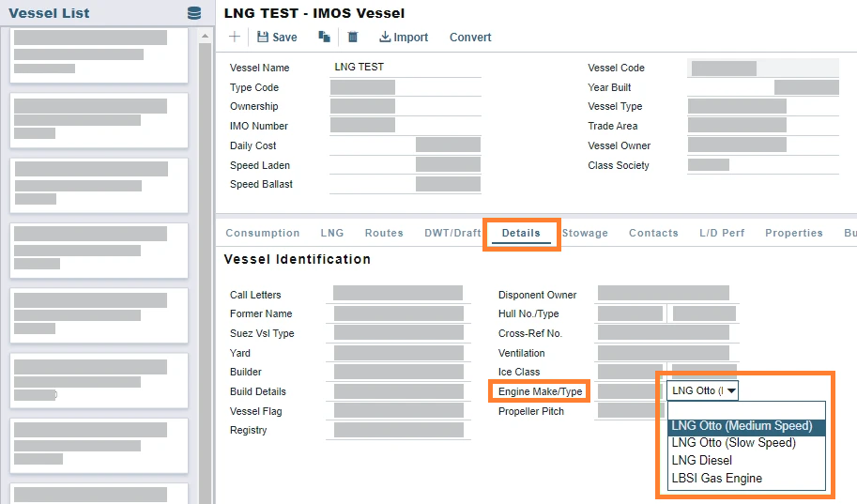The width and height of the screenshot is (857, 504).
Task: Click the Vessel List vertical scrollbar
Action: click(x=205, y=273)
